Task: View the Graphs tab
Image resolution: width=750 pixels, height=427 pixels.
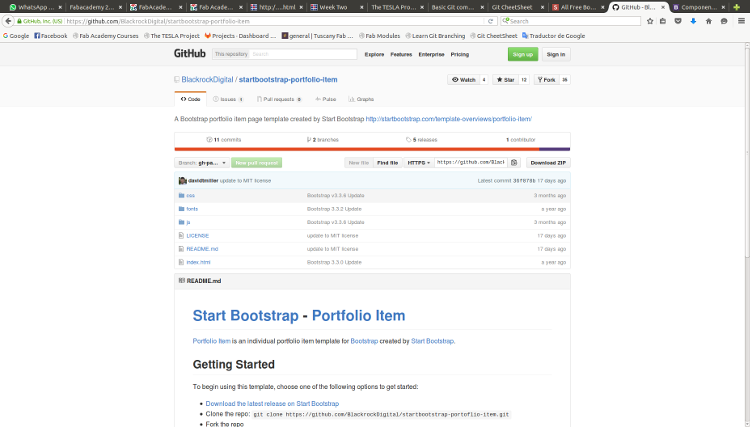Action: point(361,99)
